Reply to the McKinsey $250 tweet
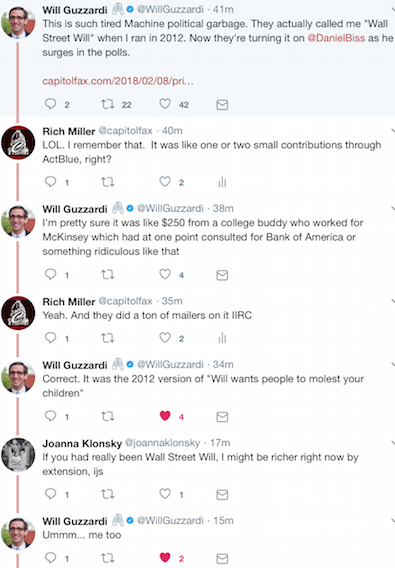 (x=50, y=275)
